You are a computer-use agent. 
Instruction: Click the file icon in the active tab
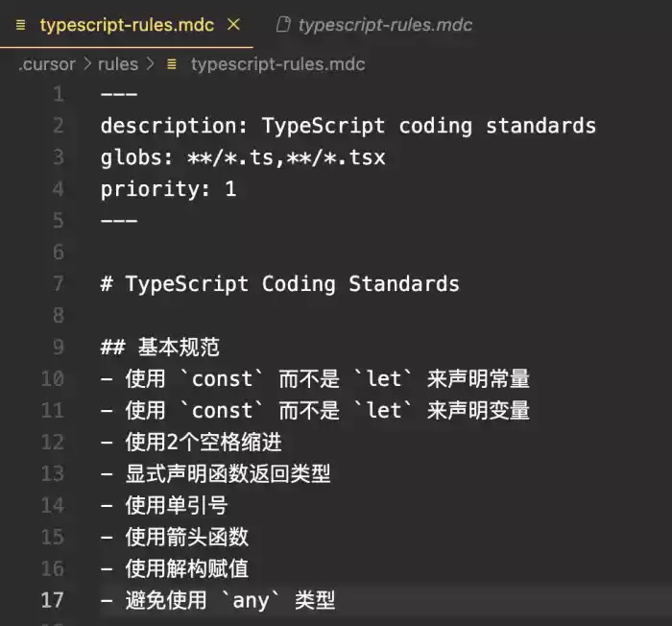click(x=20, y=25)
